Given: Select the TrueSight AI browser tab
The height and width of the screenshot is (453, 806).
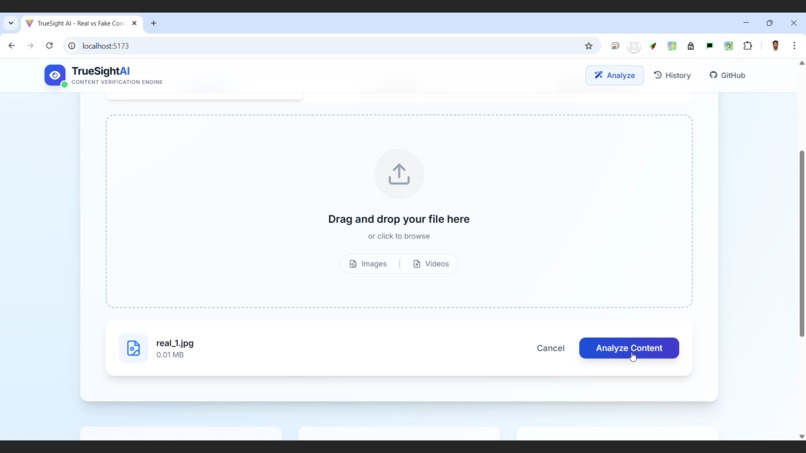Looking at the screenshot, I should pyautogui.click(x=82, y=23).
